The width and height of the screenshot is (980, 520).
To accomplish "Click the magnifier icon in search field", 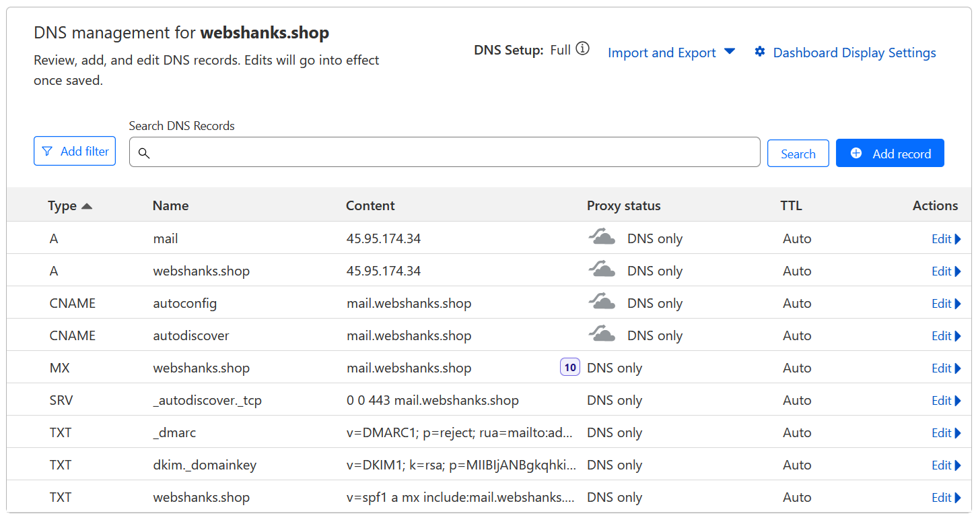I will coord(143,154).
